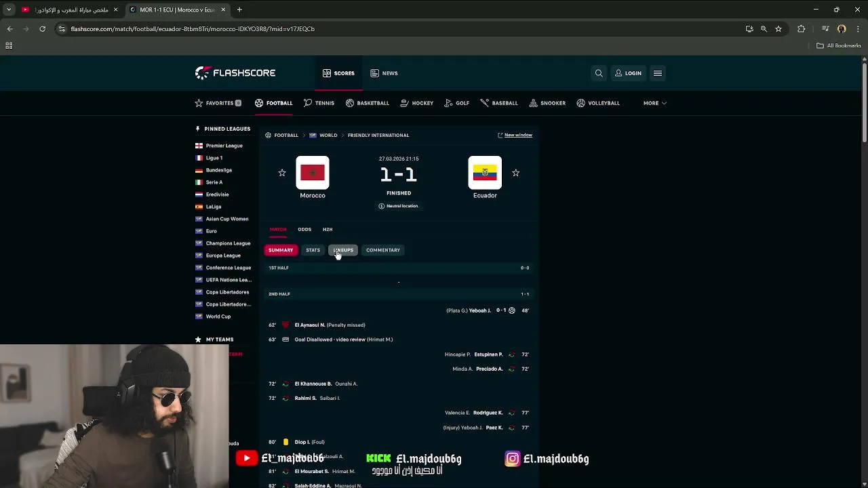Favorite Morocco with the star icon
The image size is (868, 488).
pyautogui.click(x=282, y=173)
